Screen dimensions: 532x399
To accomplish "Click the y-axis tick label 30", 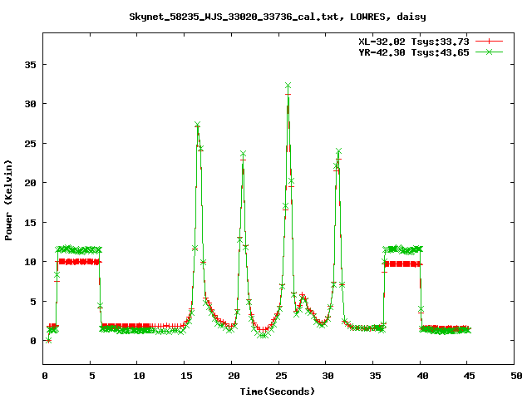I will pyautogui.click(x=30, y=104).
